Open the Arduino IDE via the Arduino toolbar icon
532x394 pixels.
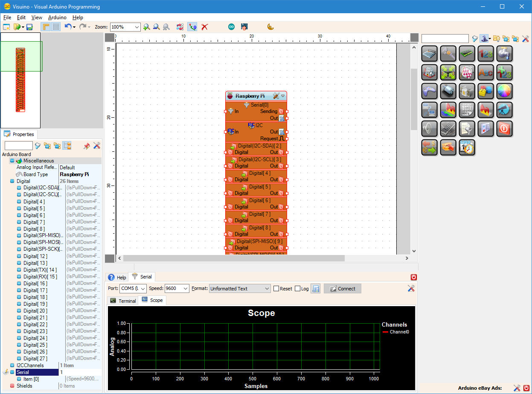click(x=231, y=26)
